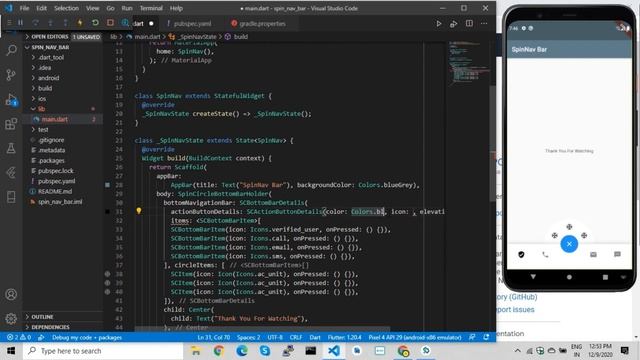Change the device Pixel 4 API 29

point(415,338)
